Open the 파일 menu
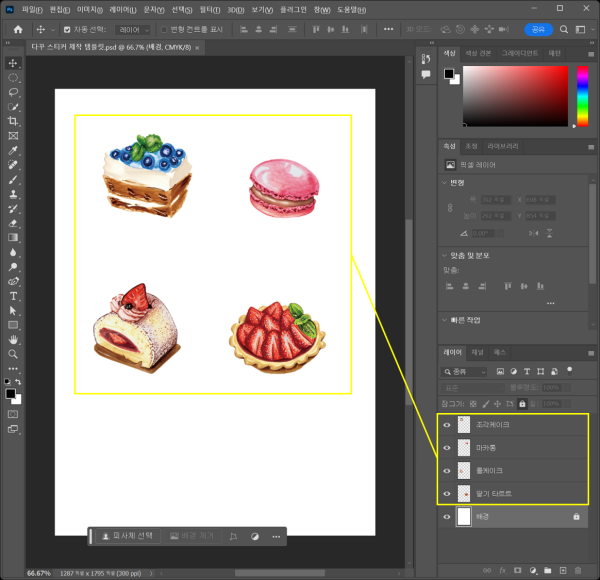Viewport: 600px width, 580px height. tap(32, 10)
